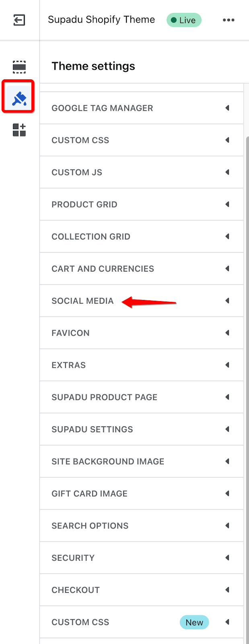Click the Security section arrow icon

click(227, 557)
